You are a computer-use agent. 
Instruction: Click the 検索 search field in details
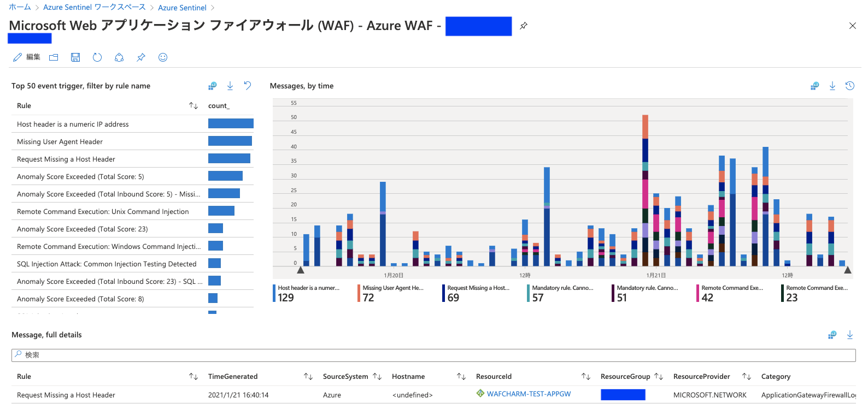pos(433,355)
